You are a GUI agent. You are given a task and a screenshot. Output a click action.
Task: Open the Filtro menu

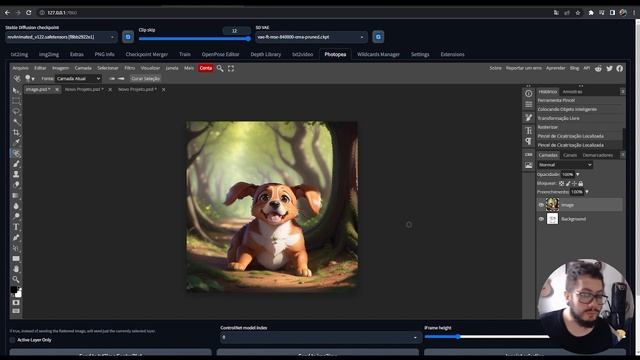[x=129, y=68]
